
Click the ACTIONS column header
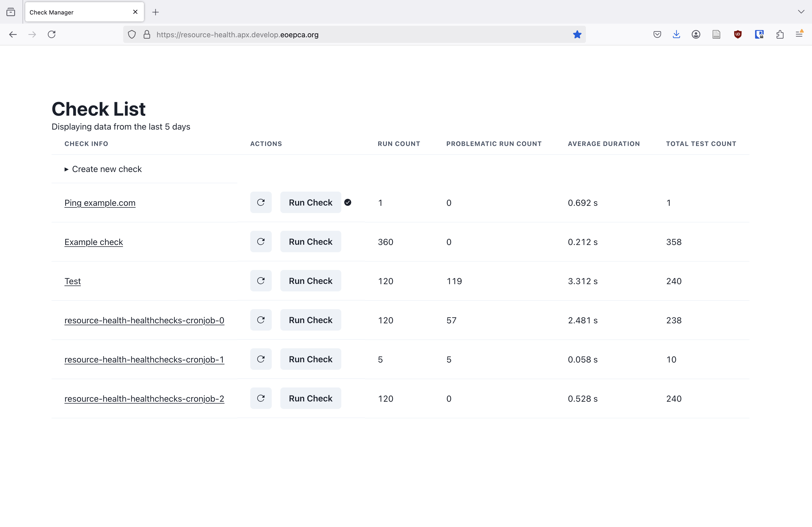click(x=266, y=144)
